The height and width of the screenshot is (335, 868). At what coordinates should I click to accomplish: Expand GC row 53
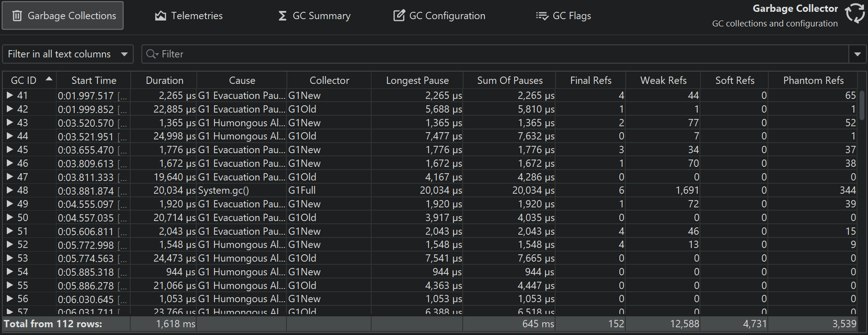(x=10, y=258)
